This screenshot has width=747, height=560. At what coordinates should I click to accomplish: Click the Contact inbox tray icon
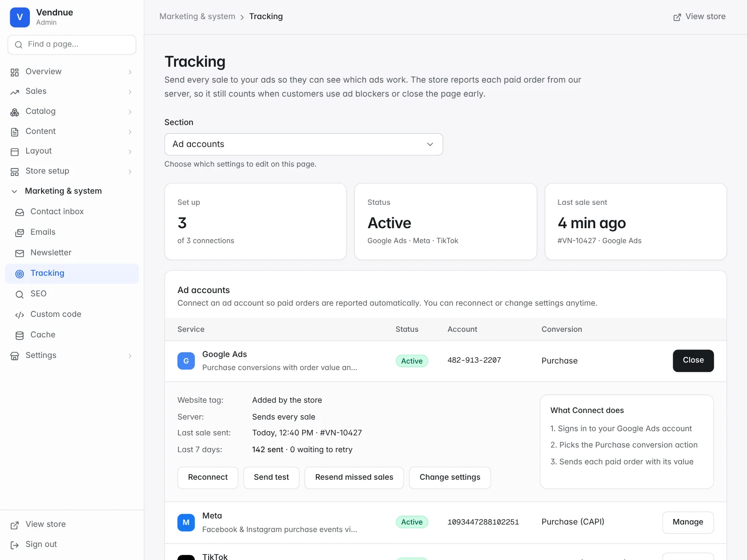20,212
